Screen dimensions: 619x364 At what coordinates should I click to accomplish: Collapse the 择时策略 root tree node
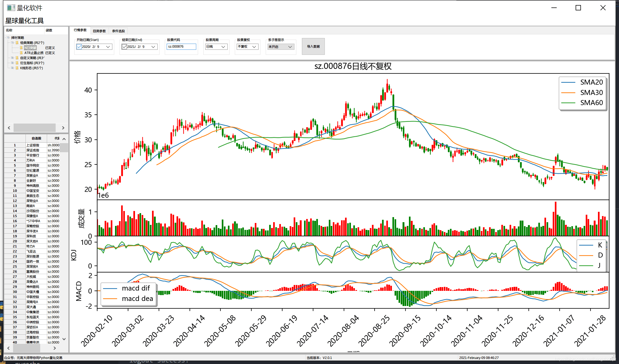(x=8, y=38)
